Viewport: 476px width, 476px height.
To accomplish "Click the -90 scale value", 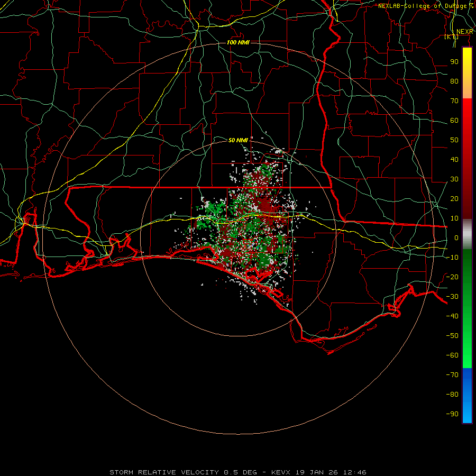I will coord(452,414).
